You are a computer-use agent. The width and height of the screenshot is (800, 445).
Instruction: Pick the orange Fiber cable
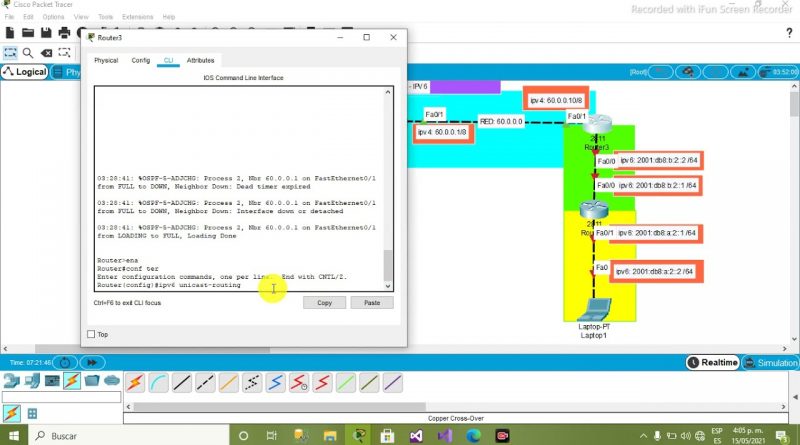pyautogui.click(x=229, y=383)
